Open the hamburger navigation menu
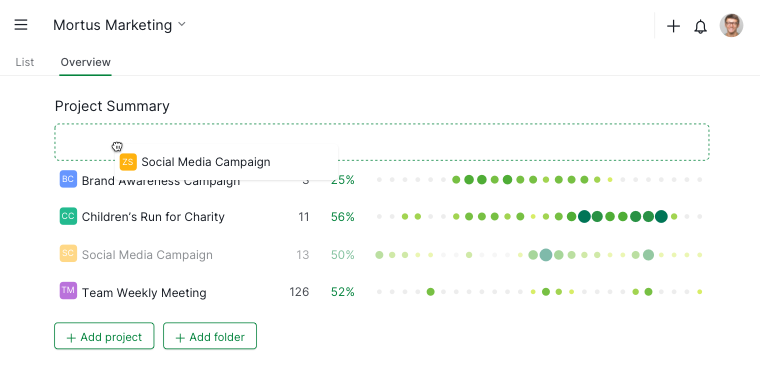This screenshot has height=372, width=760. point(21,25)
